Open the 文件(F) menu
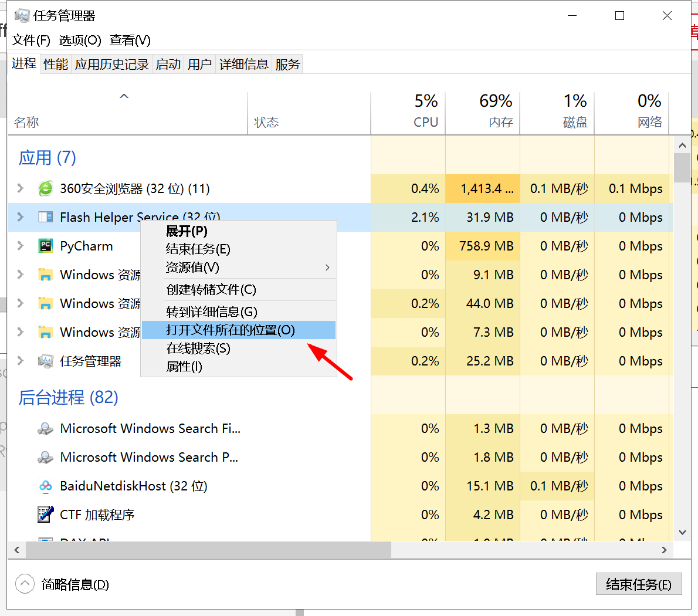698x616 pixels. (x=31, y=40)
